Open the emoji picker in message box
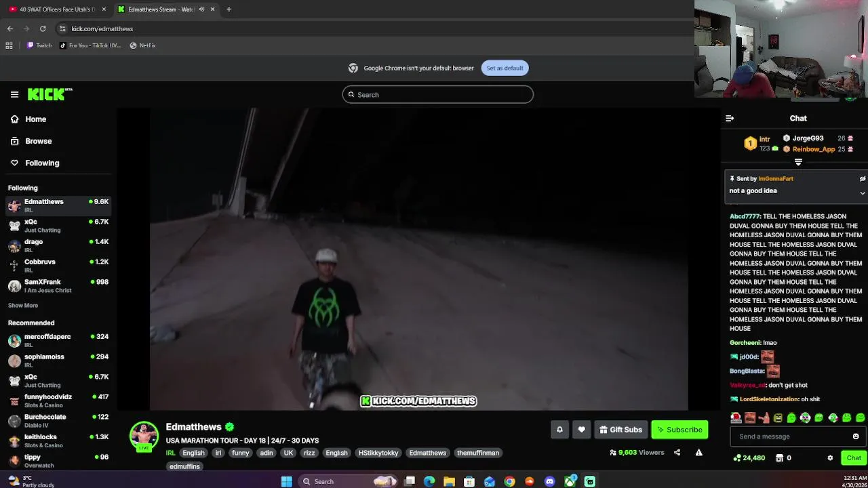The height and width of the screenshot is (488, 868). click(x=856, y=436)
